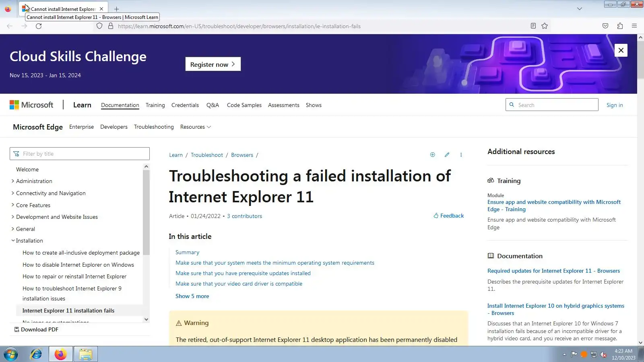Image resolution: width=644 pixels, height=362 pixels.
Task: Click Troubleshoot breadcrumb link
Action: 207,155
